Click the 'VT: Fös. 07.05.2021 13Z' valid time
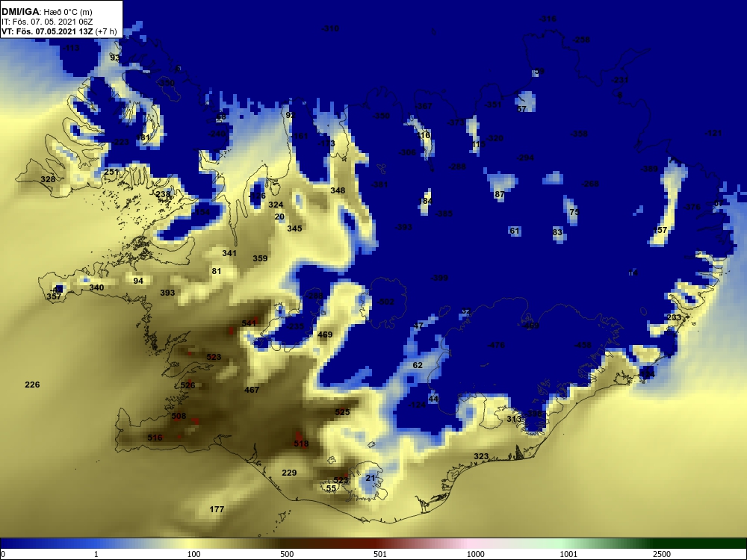This screenshot has width=747, height=560. pos(47,31)
